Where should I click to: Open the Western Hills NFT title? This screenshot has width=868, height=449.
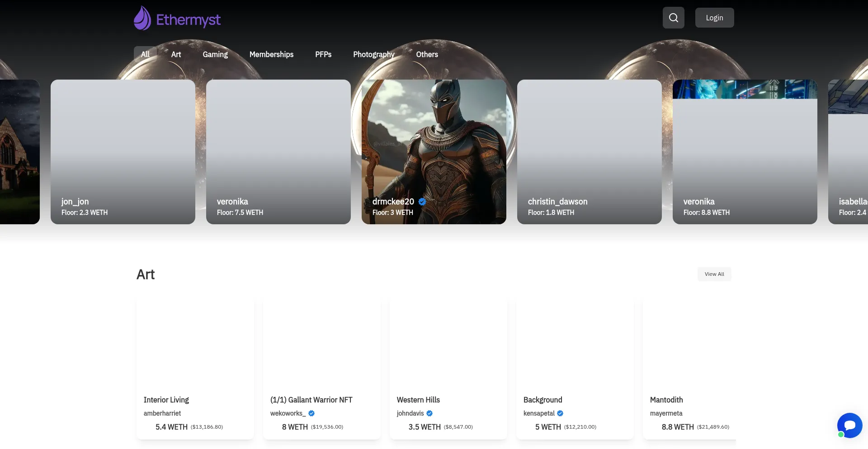pyautogui.click(x=418, y=400)
